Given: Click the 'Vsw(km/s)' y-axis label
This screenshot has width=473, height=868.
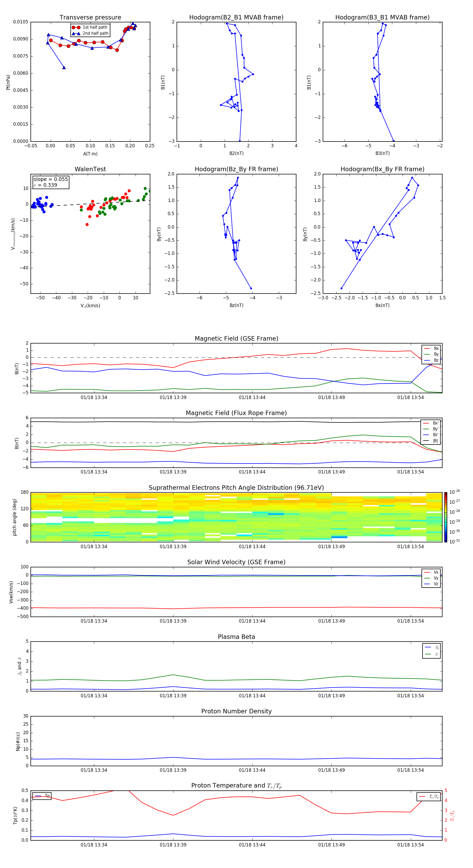Looking at the screenshot, I should (x=11, y=592).
